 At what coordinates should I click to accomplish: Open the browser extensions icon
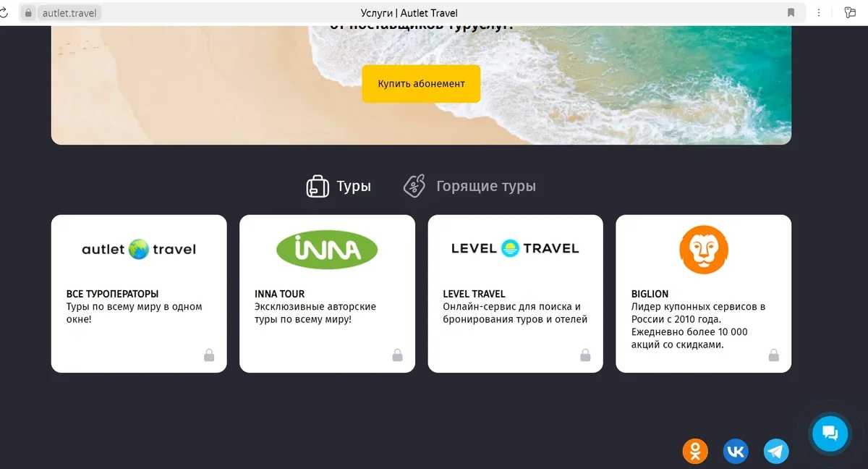(x=850, y=12)
